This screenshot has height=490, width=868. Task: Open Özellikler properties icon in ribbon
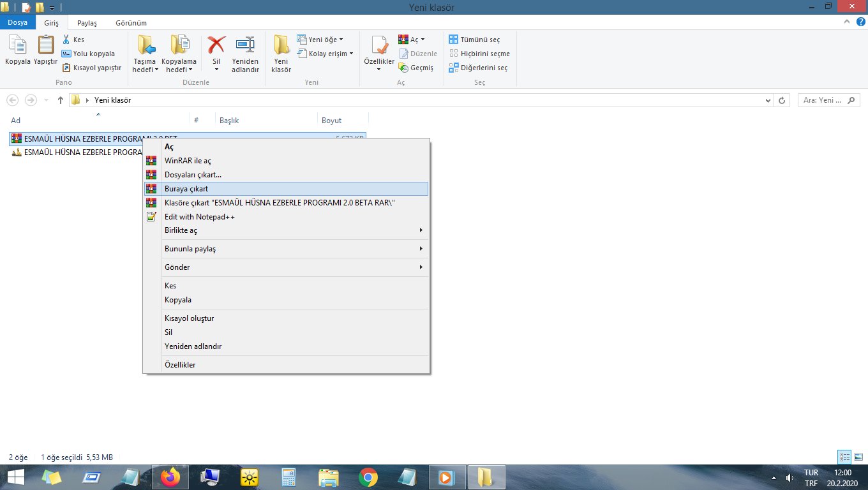click(379, 48)
